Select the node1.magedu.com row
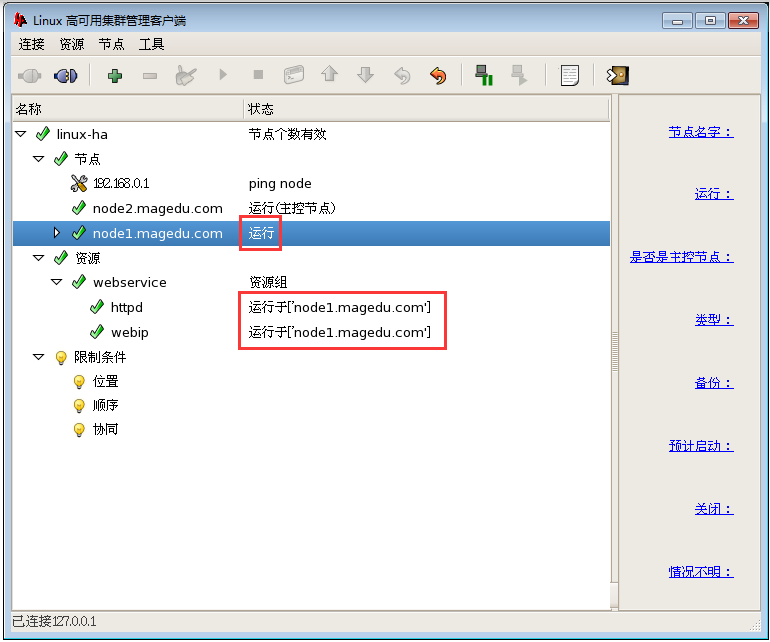The image size is (770, 642). pyautogui.click(x=311, y=233)
